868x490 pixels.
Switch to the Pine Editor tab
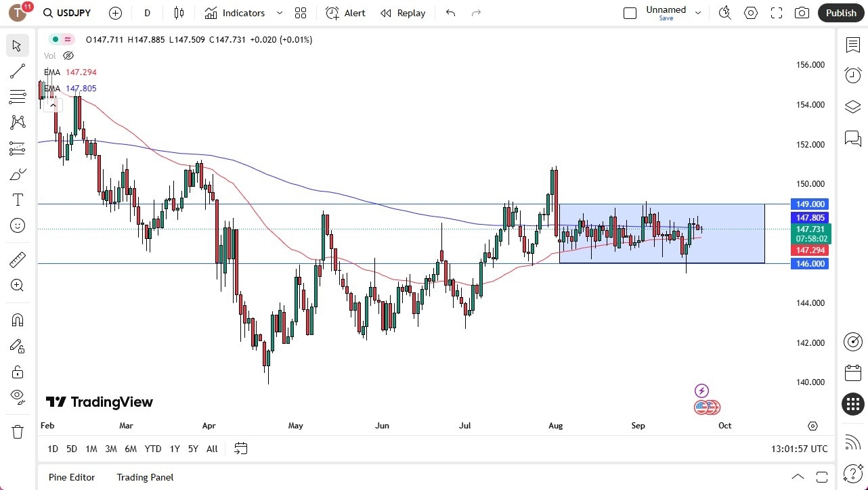pos(71,477)
